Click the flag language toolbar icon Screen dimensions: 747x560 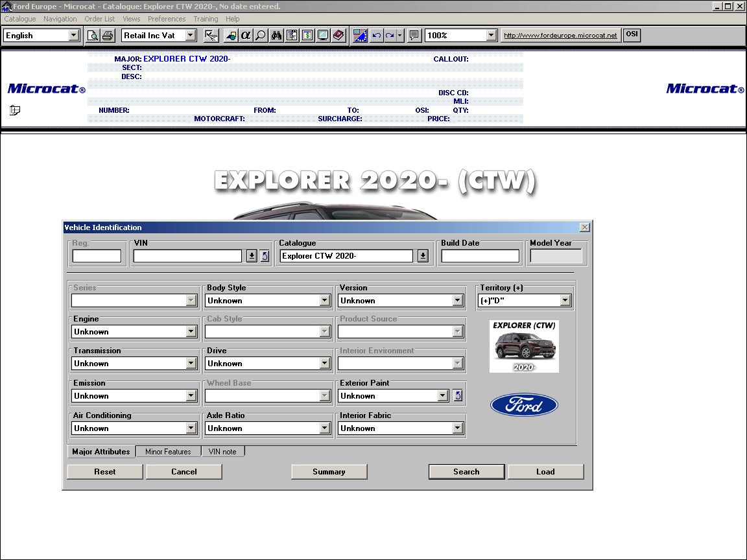[x=360, y=36]
